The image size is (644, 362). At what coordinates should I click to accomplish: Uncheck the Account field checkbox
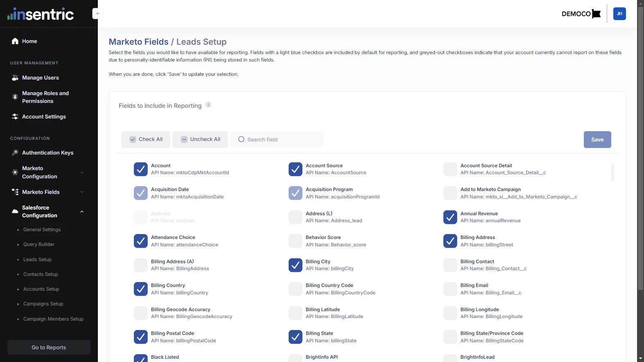pos(141,169)
